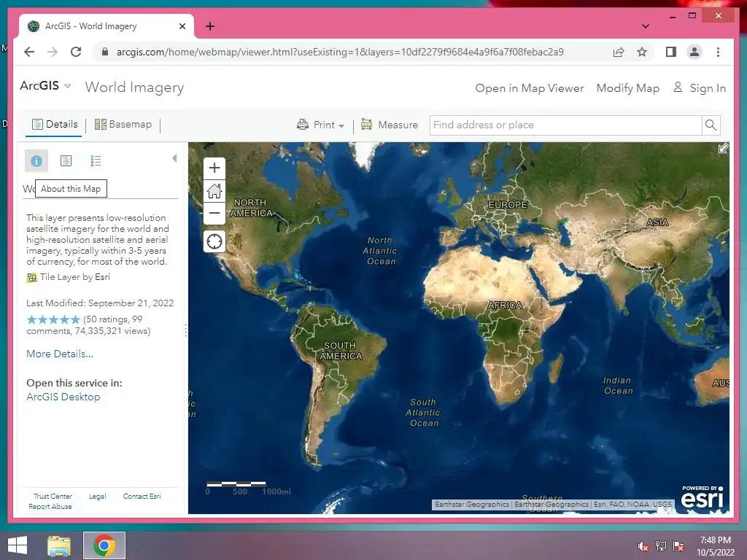747x560 pixels.
Task: Open Chrome tab search chevron
Action: (x=645, y=26)
